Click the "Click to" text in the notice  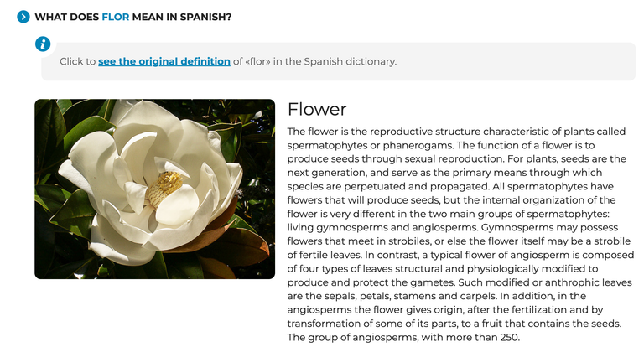[78, 61]
